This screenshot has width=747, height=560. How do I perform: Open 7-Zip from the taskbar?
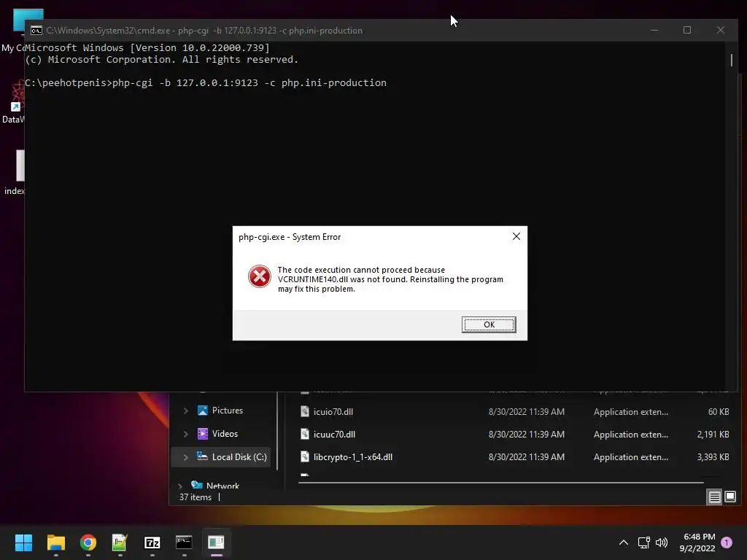point(152,542)
